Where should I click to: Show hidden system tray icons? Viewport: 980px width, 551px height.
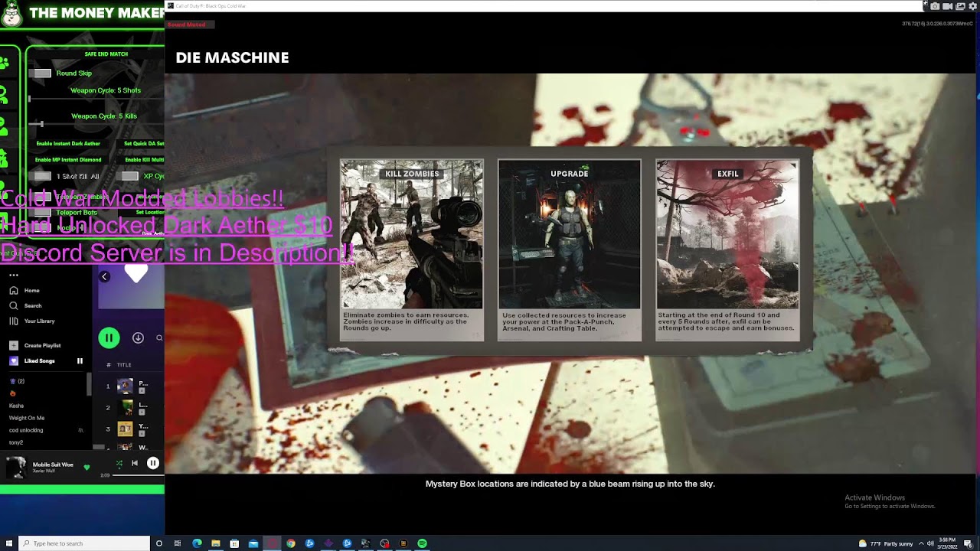click(921, 544)
